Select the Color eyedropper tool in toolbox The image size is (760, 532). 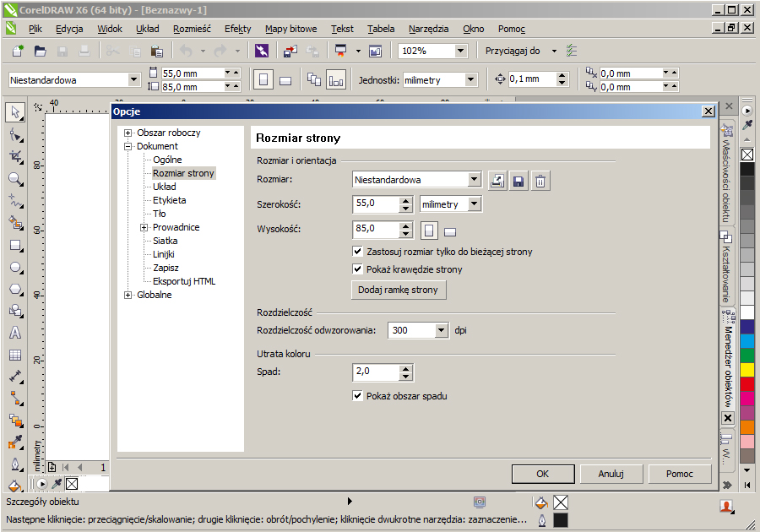tap(15, 442)
